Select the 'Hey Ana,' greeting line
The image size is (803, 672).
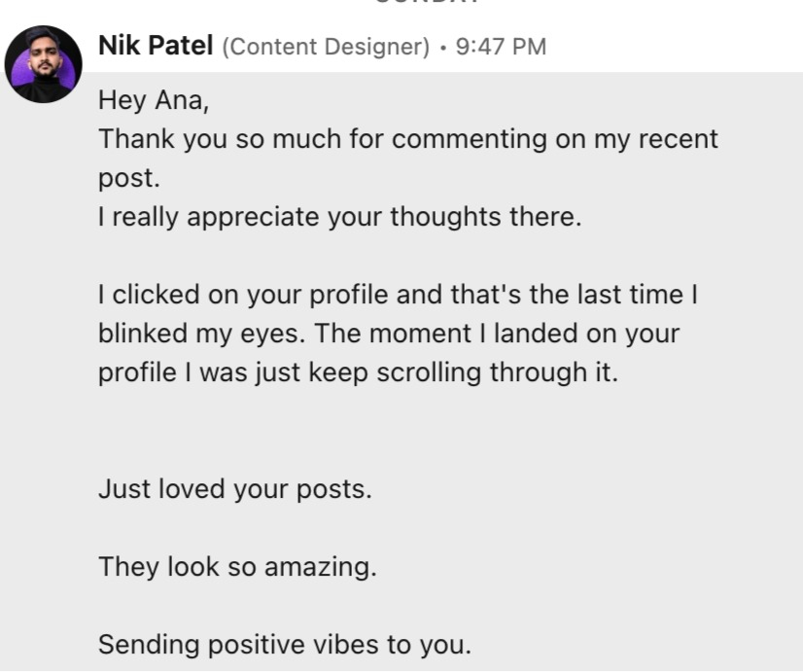(154, 100)
